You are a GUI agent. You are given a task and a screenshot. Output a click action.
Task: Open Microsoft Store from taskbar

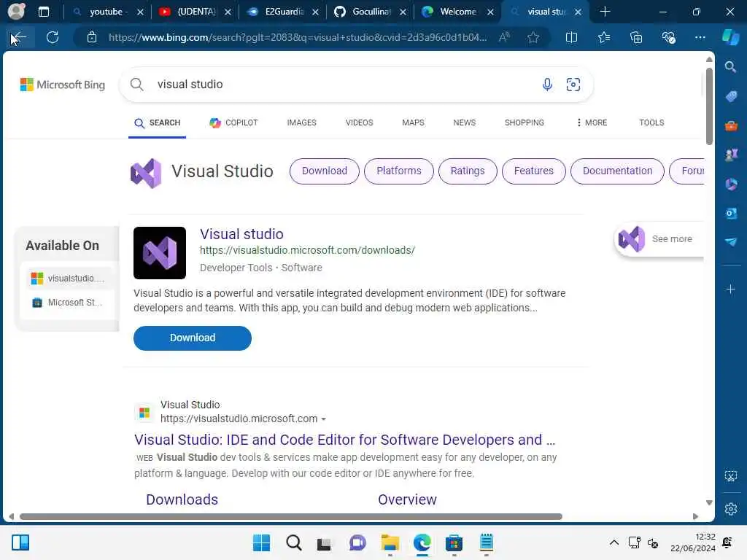454,542
